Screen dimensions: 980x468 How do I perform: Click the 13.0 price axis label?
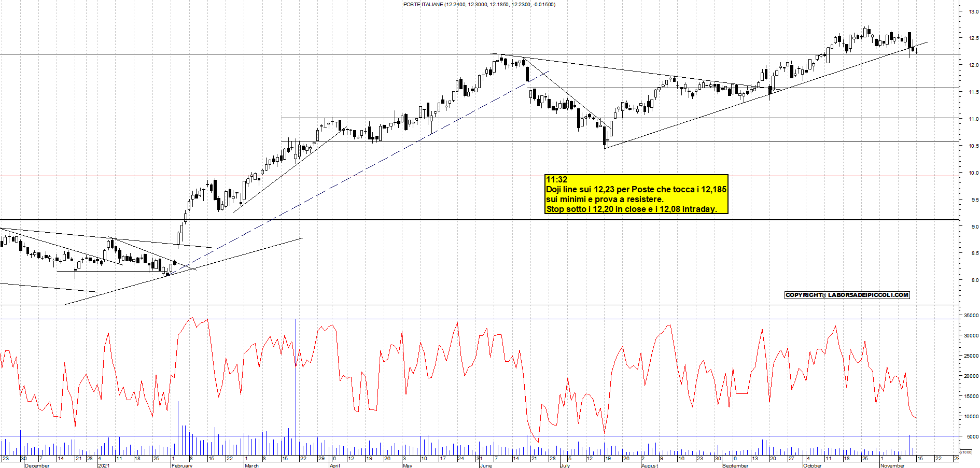(x=974, y=11)
